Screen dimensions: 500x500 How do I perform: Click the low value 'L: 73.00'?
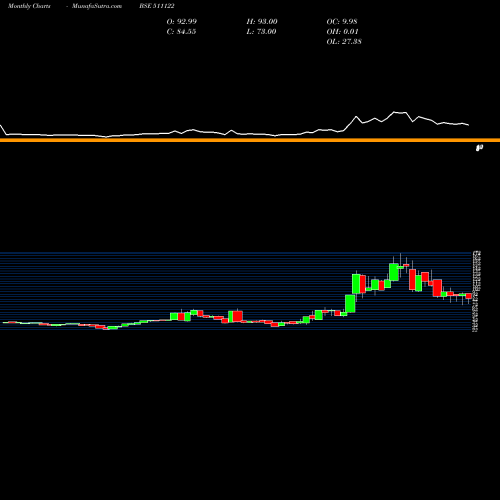coord(261,32)
